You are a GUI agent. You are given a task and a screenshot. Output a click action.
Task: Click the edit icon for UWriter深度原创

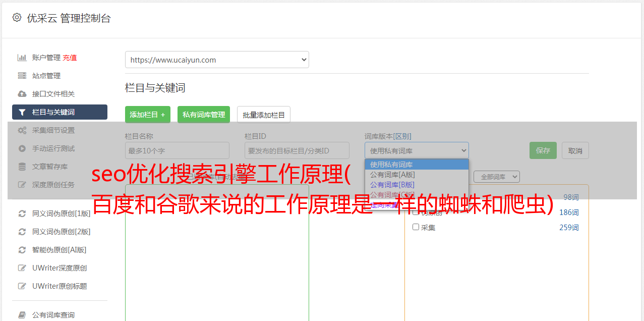point(22,268)
